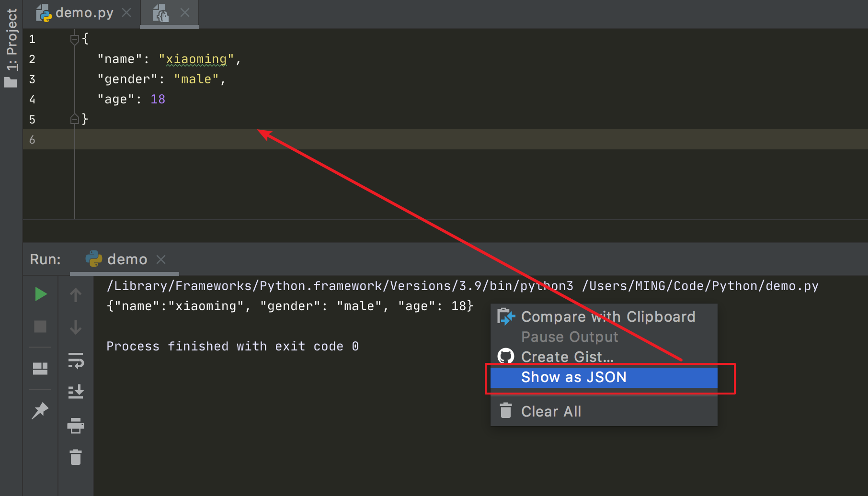Click the trash icon in run toolbar
Screen dimensions: 868x496
pyautogui.click(x=76, y=457)
